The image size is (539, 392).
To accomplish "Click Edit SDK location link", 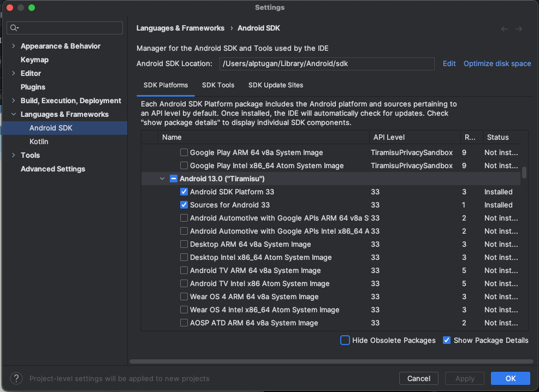I will coord(449,63).
